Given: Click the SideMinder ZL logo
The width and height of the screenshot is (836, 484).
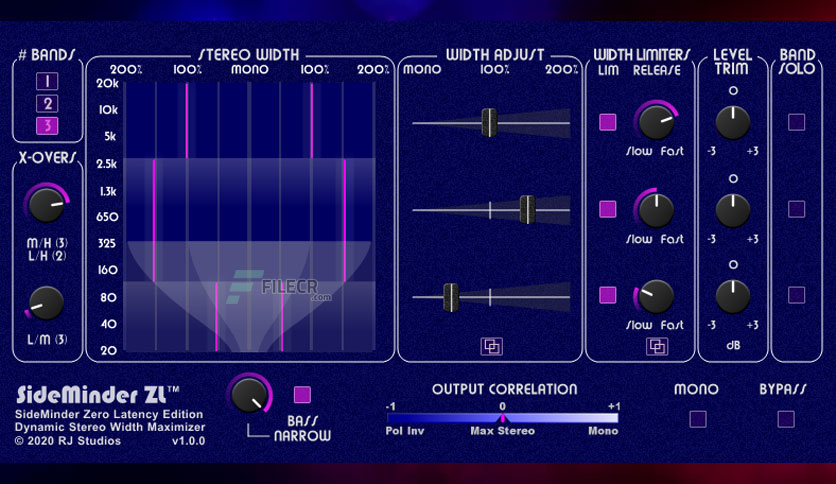Looking at the screenshot, I should pyautogui.click(x=98, y=395).
